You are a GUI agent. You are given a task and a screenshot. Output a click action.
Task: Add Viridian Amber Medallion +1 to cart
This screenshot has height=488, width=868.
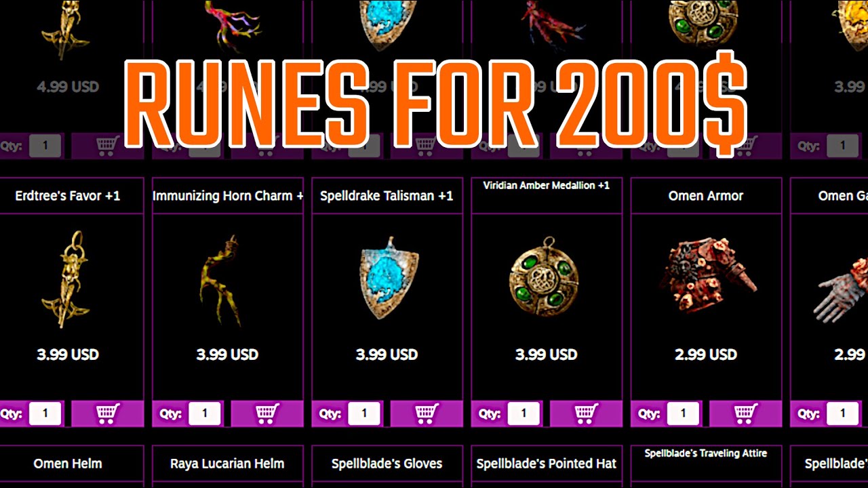click(x=586, y=413)
